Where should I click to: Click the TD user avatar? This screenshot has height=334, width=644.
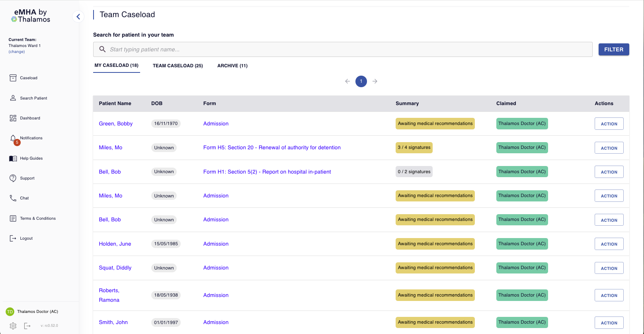click(10, 312)
